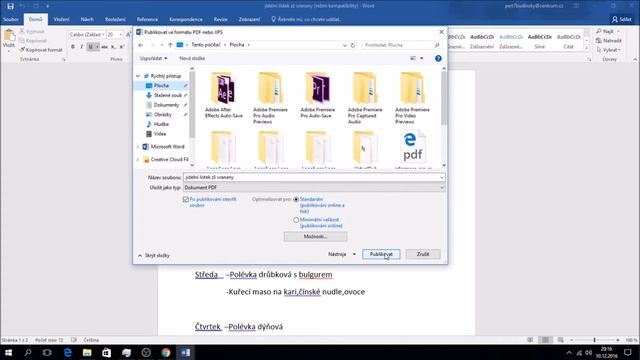Screen dimensions: 640x360
Task: Select Adobe Premiere Pro Captured Audio folder
Action: (365, 98)
